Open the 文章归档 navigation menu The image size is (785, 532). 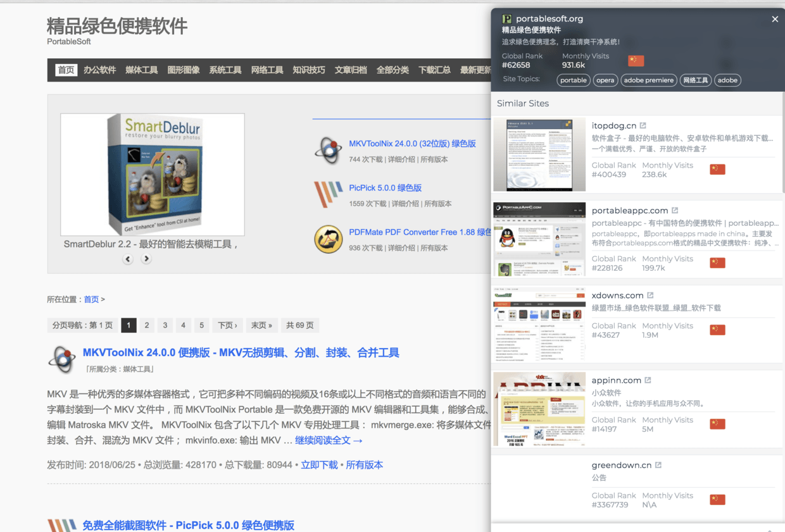351,70
